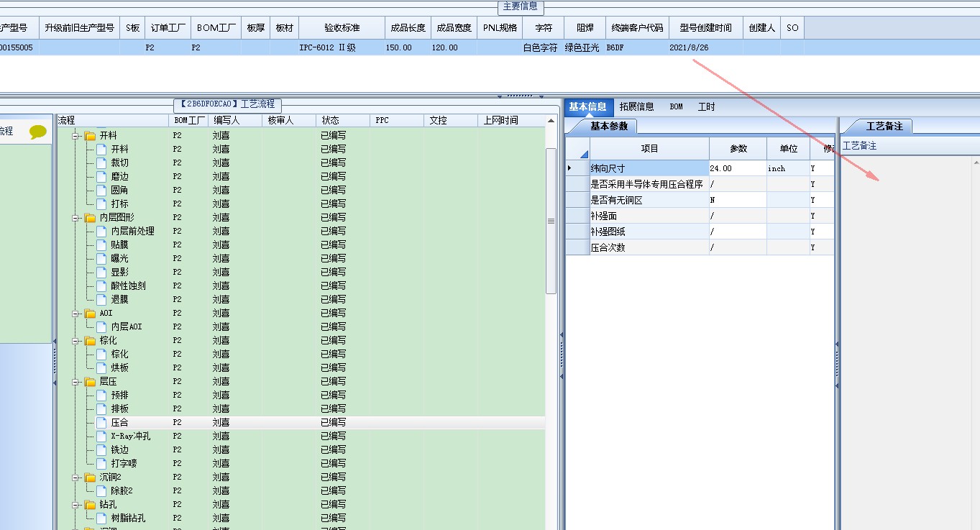Click the folder icon beside 内层图形

tap(90, 217)
